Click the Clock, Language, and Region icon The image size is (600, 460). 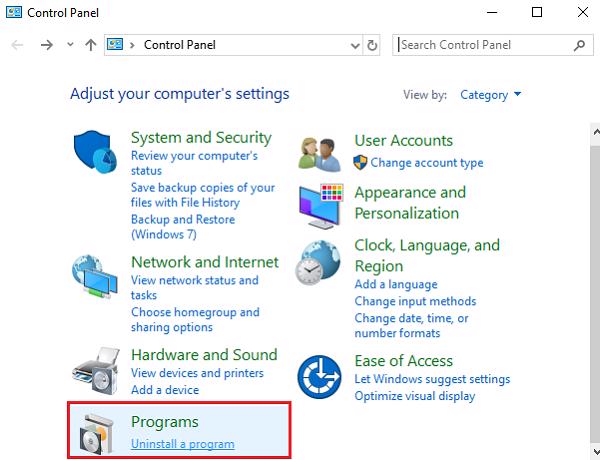pos(320,264)
